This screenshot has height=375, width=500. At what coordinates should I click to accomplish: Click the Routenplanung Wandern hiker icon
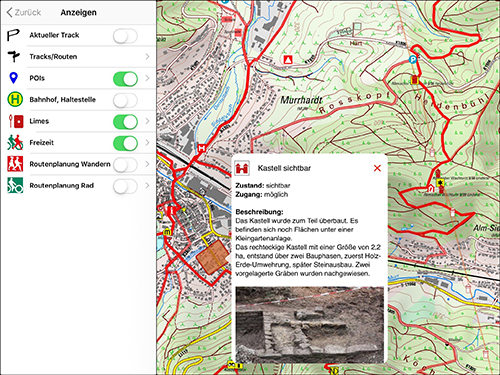(15, 164)
